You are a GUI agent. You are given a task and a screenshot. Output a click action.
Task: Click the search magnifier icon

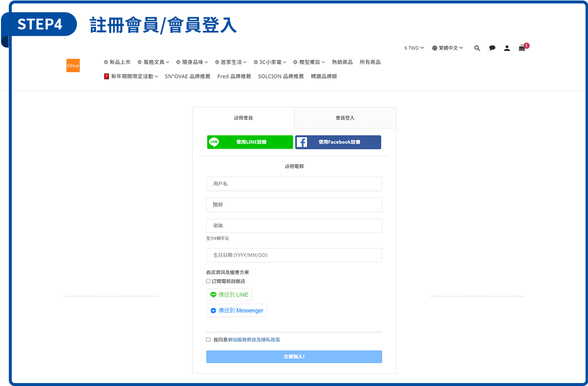[x=477, y=48]
